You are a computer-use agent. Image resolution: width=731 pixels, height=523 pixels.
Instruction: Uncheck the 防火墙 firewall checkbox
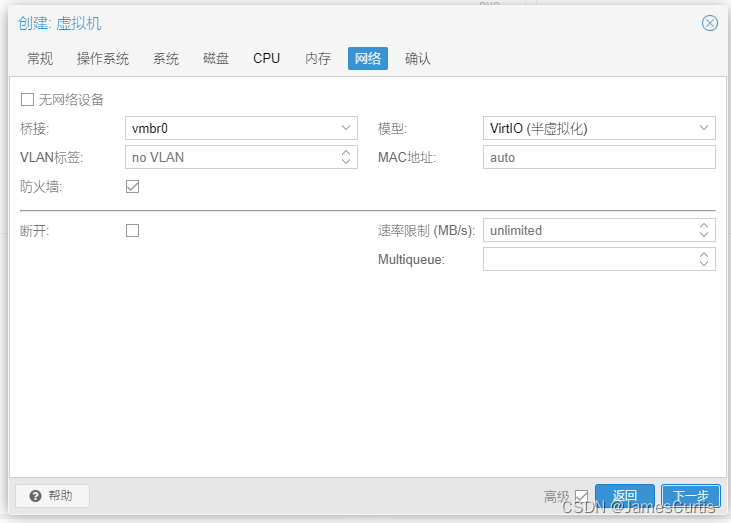click(x=132, y=186)
